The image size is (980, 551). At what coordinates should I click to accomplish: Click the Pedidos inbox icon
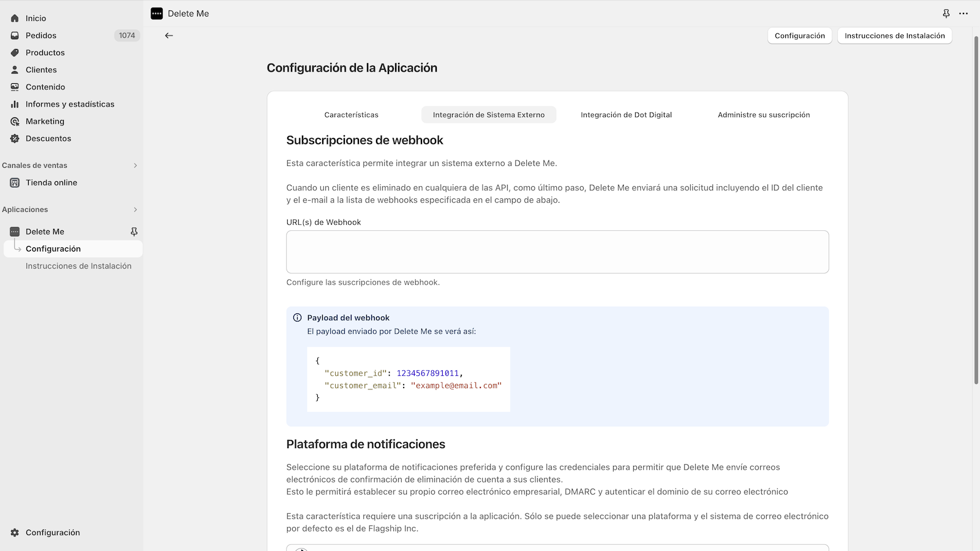pyautogui.click(x=15, y=36)
